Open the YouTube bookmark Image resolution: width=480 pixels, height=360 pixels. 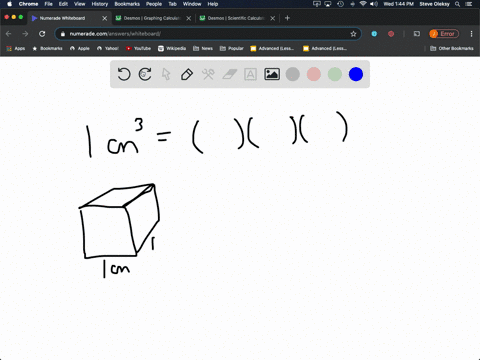pos(138,48)
